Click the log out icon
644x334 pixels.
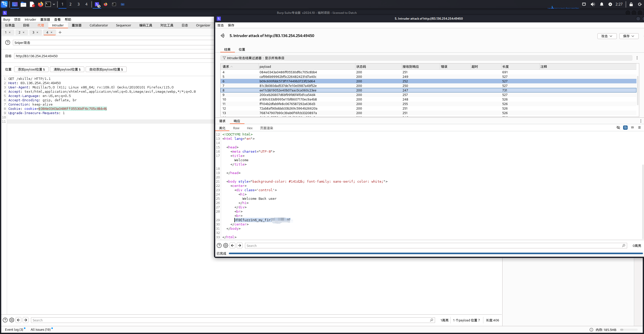[x=640, y=4]
